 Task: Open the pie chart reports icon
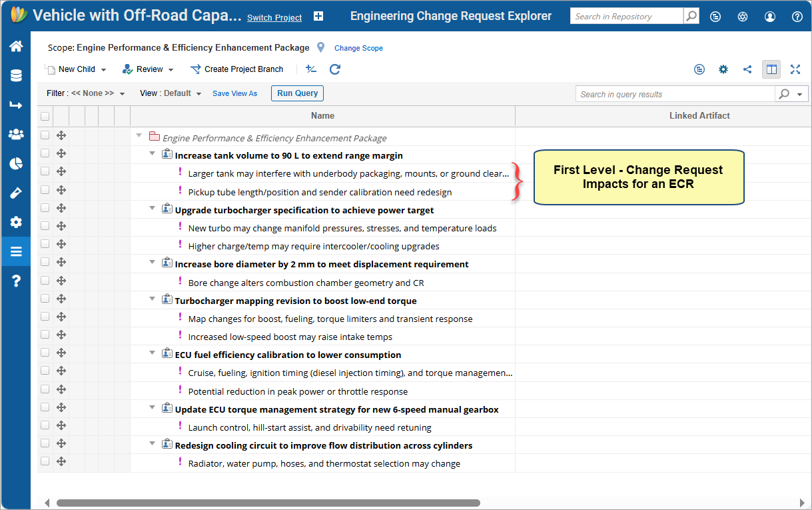pyautogui.click(x=15, y=164)
